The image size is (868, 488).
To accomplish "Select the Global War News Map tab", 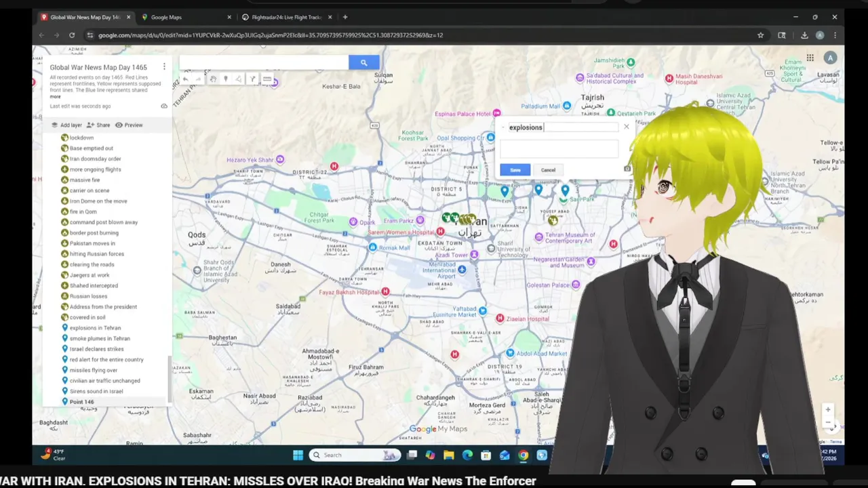I will coord(85,17).
